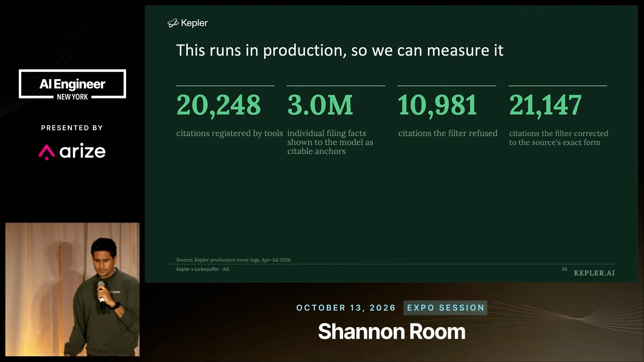The width and height of the screenshot is (644, 362).
Task: Click the Kepler wordmark at slide top
Action: [x=194, y=23]
